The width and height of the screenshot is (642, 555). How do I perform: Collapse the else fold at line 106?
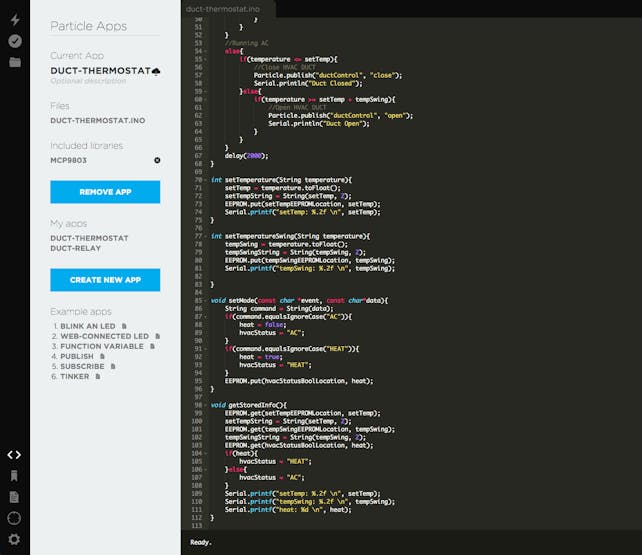(x=206, y=469)
